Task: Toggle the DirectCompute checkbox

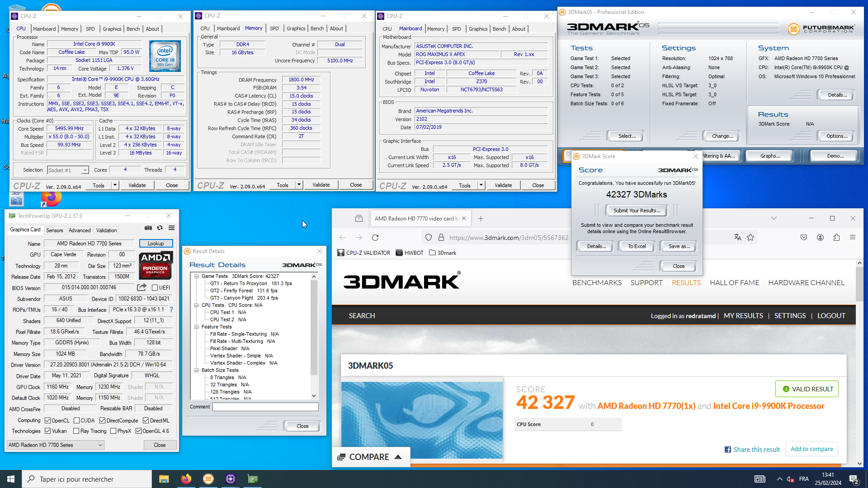Action: coord(102,420)
